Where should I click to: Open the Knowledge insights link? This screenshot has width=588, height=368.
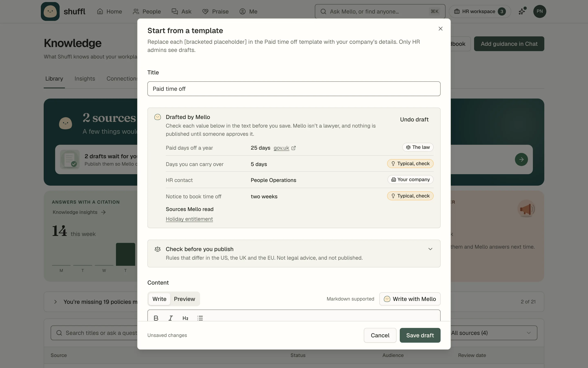(x=79, y=212)
